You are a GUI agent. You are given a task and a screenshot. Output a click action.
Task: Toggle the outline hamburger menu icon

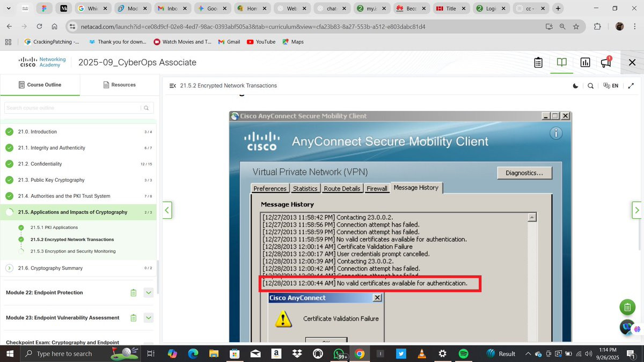[x=172, y=86]
